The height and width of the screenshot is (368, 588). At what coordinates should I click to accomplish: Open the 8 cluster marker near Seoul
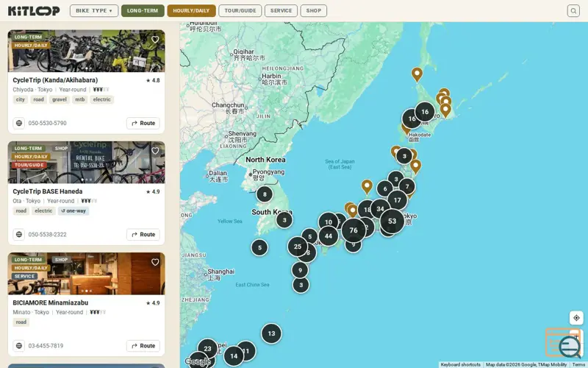(265, 194)
